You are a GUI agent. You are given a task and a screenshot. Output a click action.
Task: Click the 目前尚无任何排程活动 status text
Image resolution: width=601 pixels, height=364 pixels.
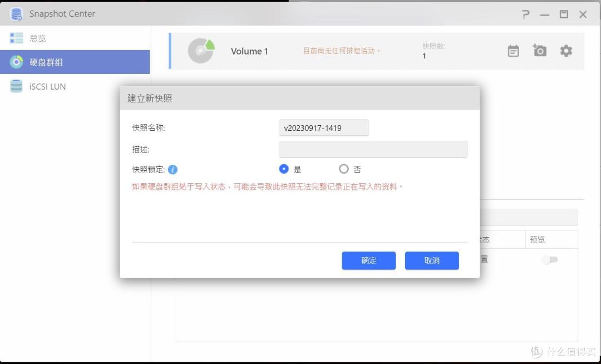pyautogui.click(x=342, y=51)
